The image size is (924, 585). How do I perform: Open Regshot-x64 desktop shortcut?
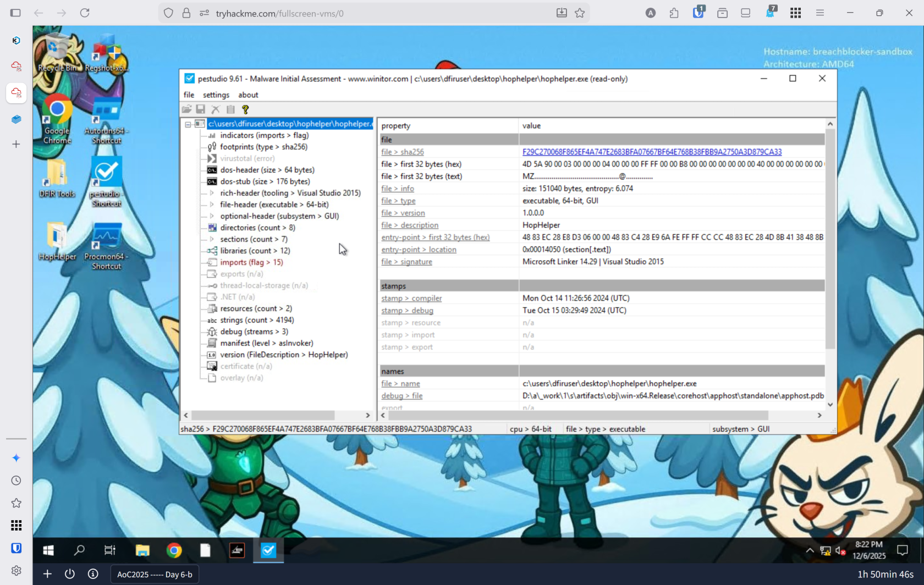106,54
